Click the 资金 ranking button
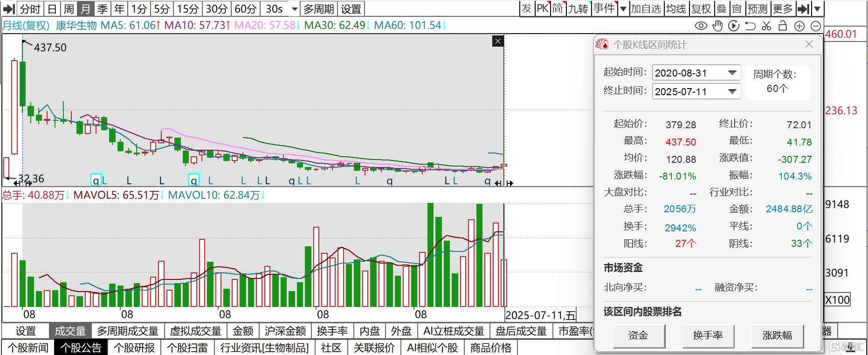This screenshot has height=355, width=868. click(x=638, y=335)
